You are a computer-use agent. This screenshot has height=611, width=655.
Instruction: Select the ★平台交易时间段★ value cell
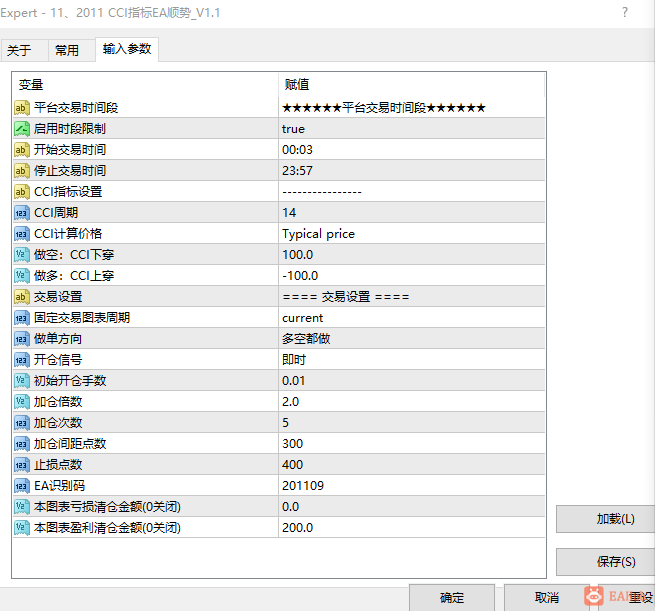[411, 108]
